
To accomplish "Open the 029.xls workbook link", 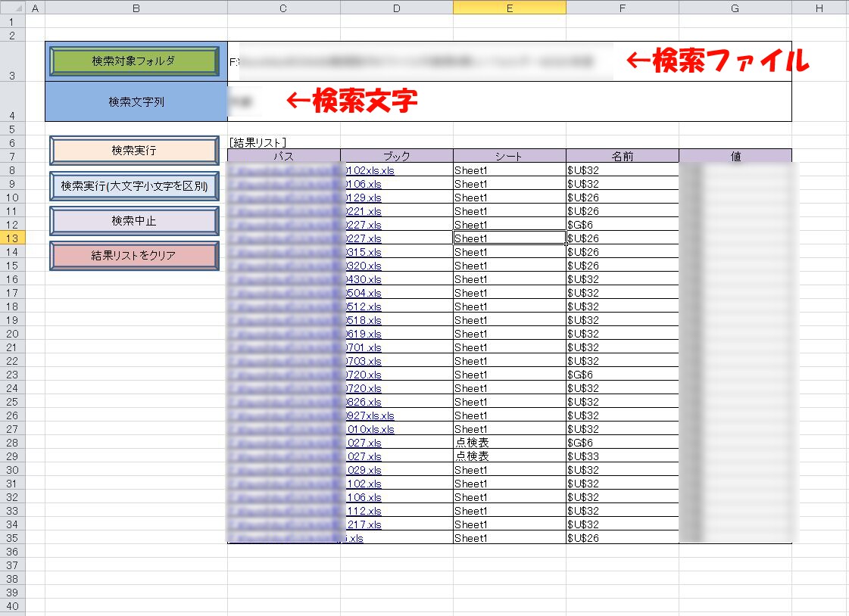I will (364, 470).
